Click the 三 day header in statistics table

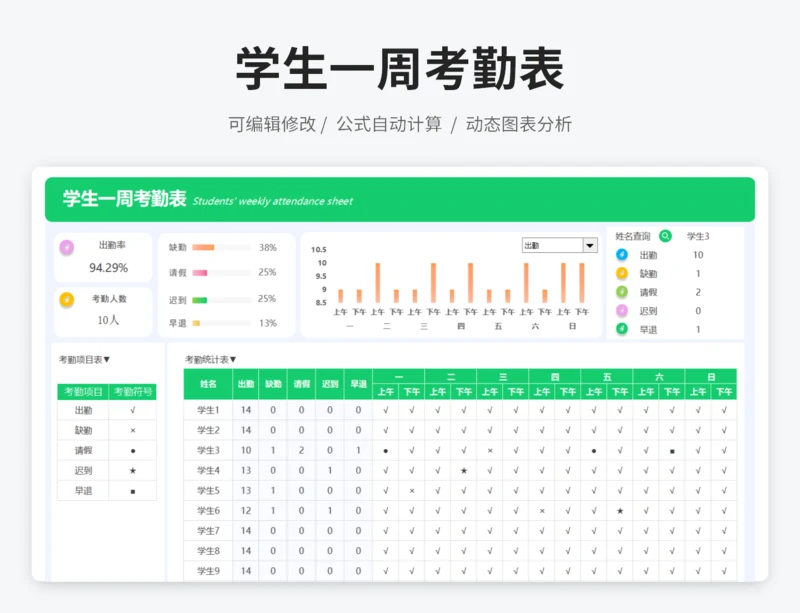(x=503, y=377)
